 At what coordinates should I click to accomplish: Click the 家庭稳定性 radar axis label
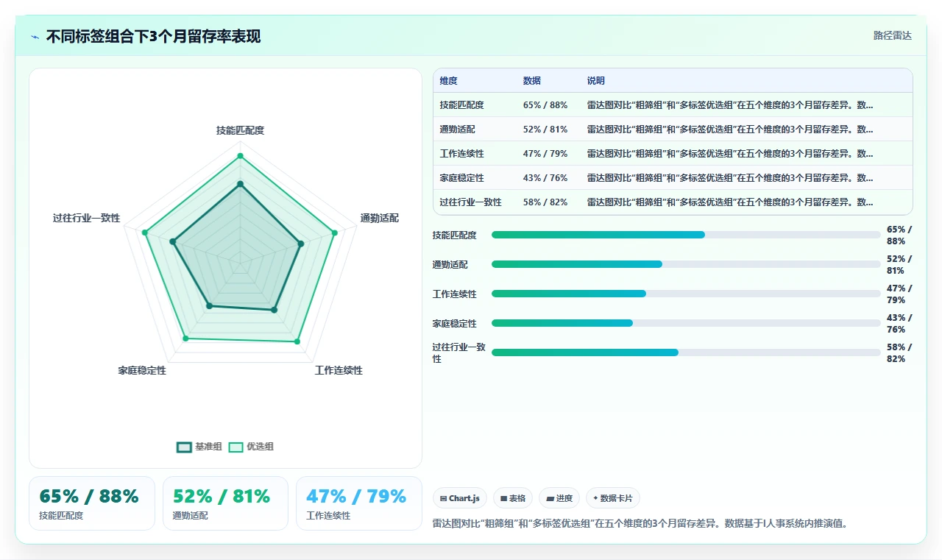pos(142,370)
